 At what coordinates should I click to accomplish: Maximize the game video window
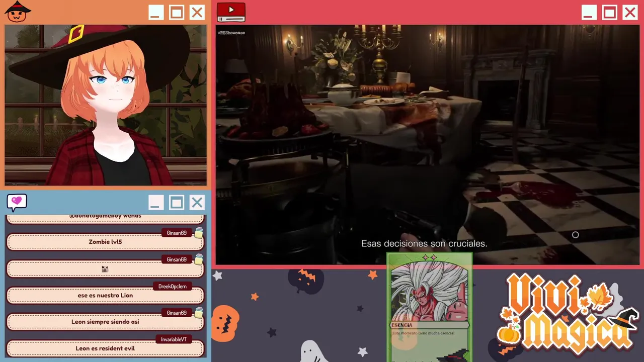[x=609, y=13]
